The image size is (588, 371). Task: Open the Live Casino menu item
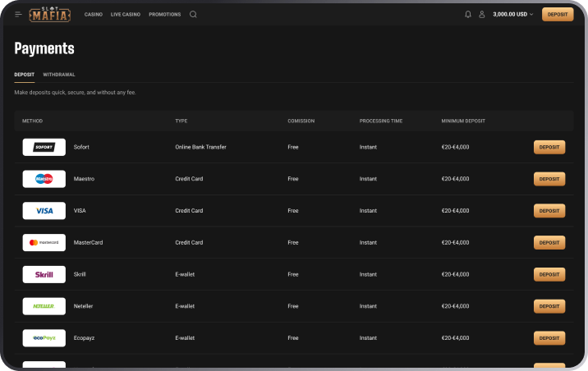coord(126,14)
